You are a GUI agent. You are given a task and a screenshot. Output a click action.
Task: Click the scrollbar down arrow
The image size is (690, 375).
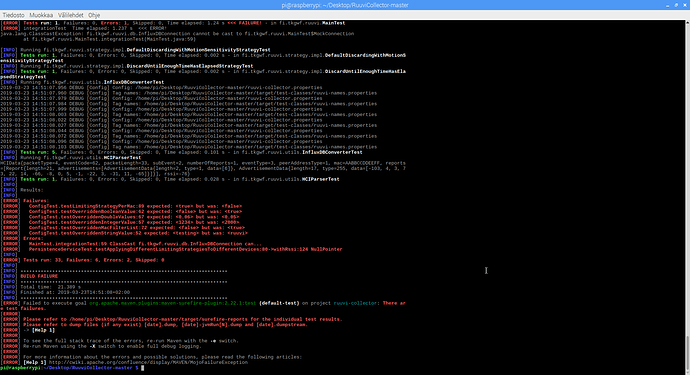687,372
